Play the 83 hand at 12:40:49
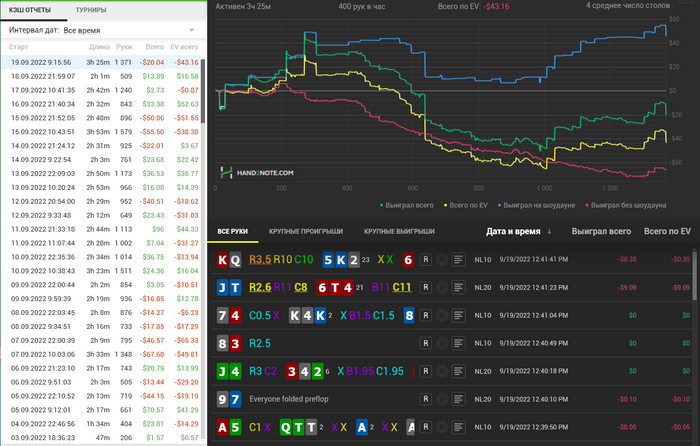This screenshot has width=700, height=446. click(x=442, y=343)
